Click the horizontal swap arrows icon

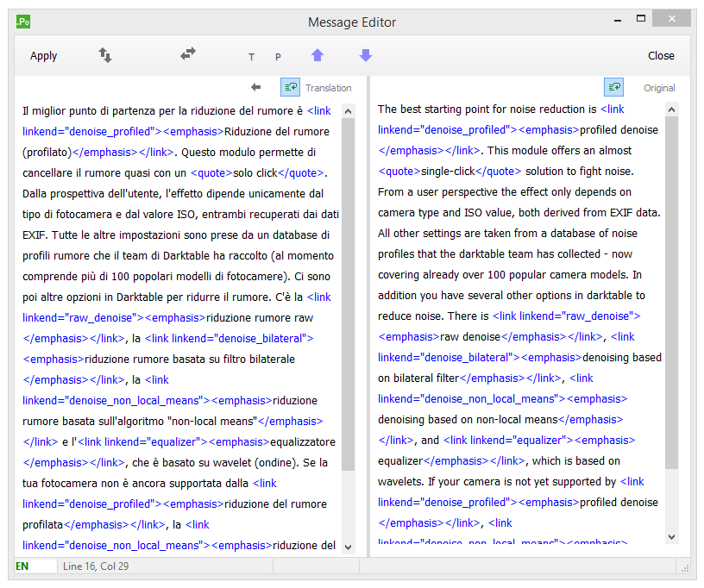coord(188,54)
